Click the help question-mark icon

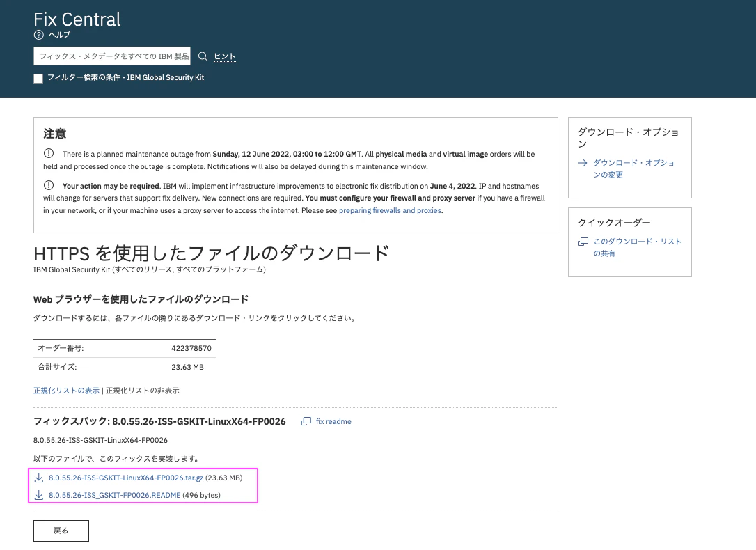click(38, 35)
